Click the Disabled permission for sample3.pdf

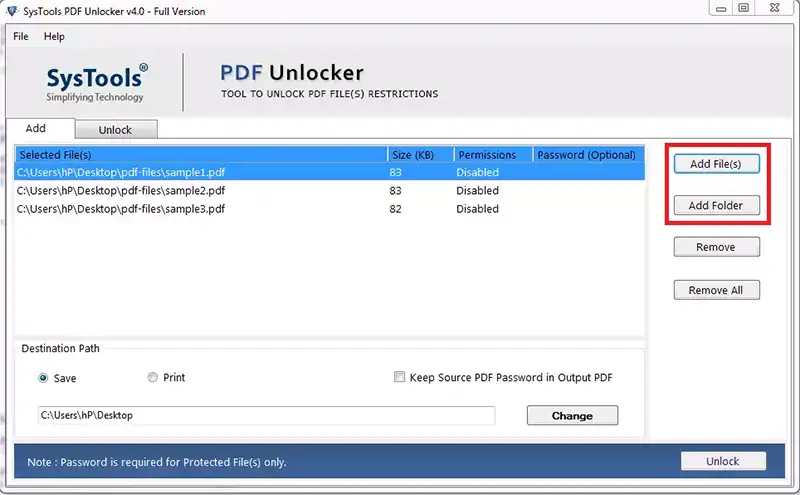pyautogui.click(x=478, y=209)
